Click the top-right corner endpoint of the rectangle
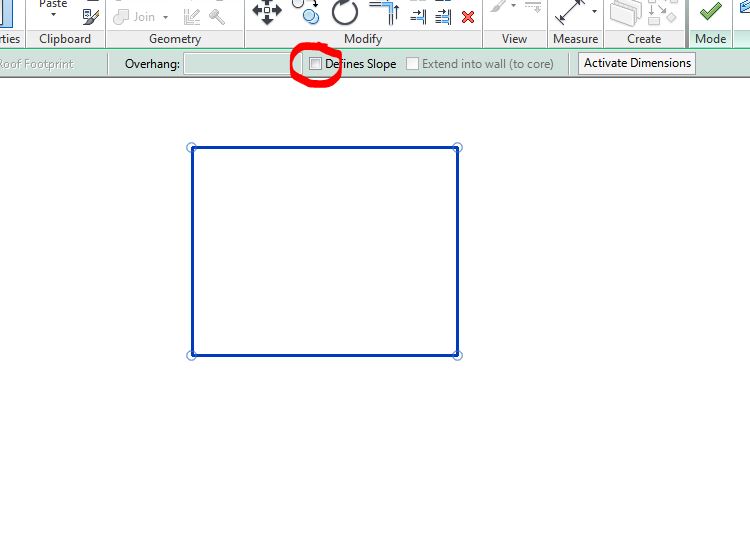 (457, 147)
